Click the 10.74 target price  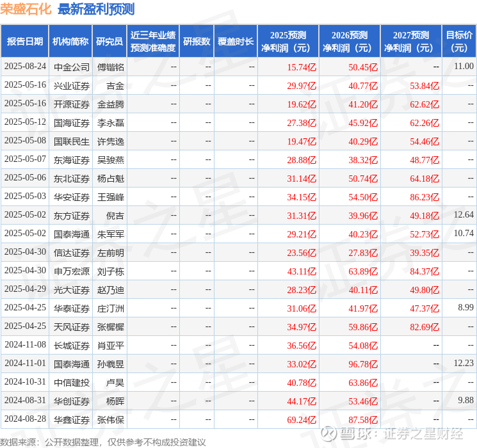click(464, 233)
